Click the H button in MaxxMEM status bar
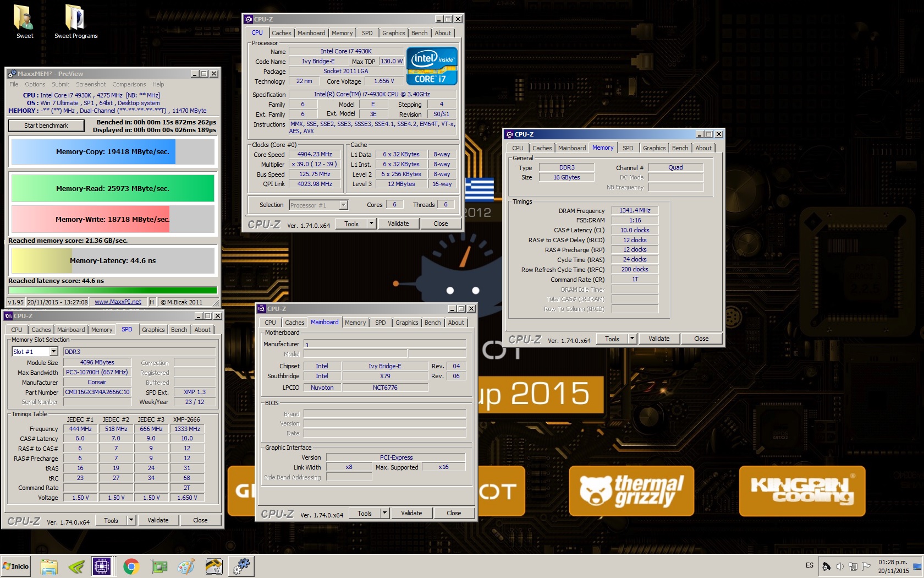Screen dimensions: 924x578 pyautogui.click(x=152, y=302)
